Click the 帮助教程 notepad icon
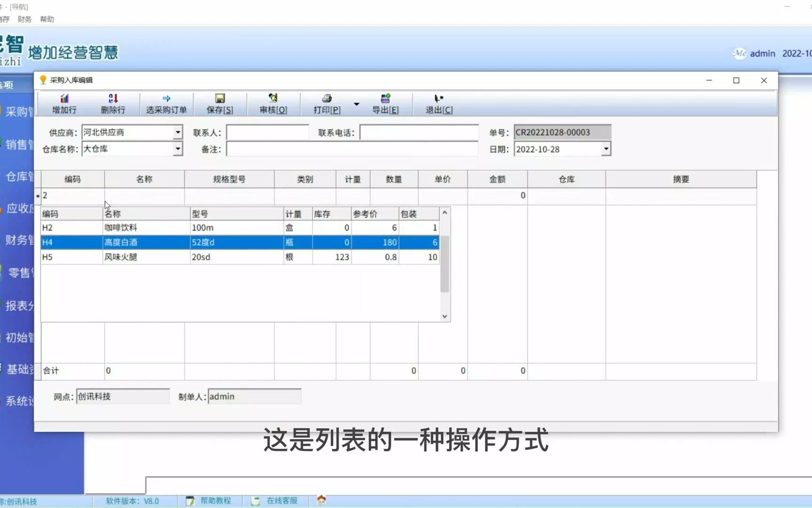Viewport: 812px width, 508px height. [190, 501]
